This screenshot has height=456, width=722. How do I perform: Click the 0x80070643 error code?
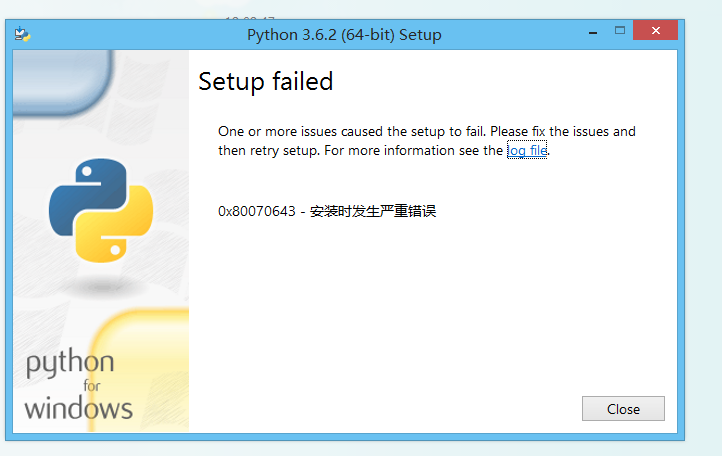click(x=257, y=211)
